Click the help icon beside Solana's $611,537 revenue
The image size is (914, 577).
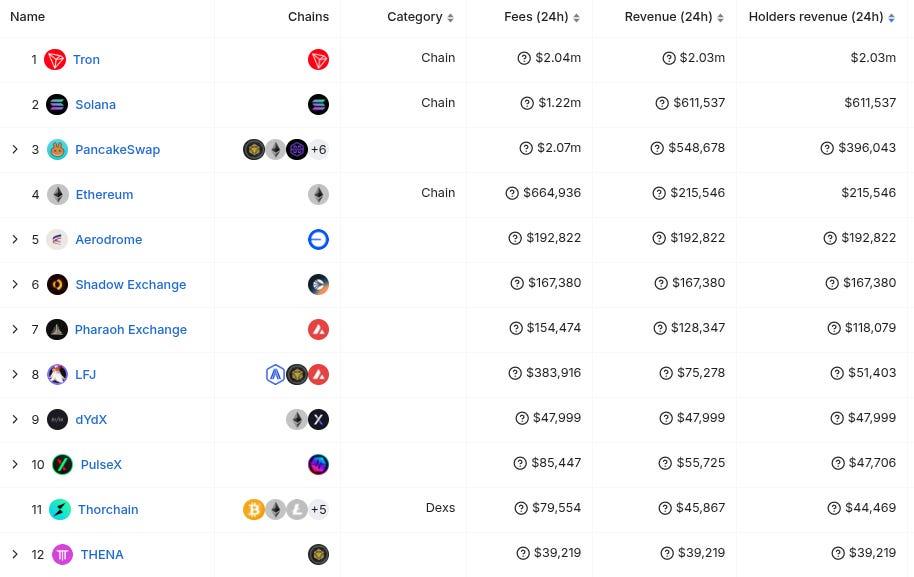click(x=662, y=103)
